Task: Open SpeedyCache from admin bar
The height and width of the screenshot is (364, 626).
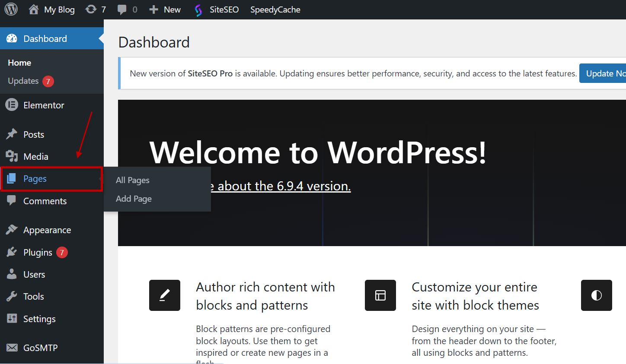Action: [x=275, y=9]
